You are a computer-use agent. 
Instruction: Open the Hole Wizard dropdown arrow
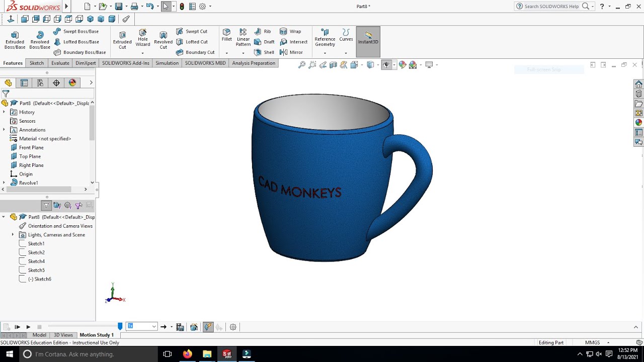click(x=143, y=53)
